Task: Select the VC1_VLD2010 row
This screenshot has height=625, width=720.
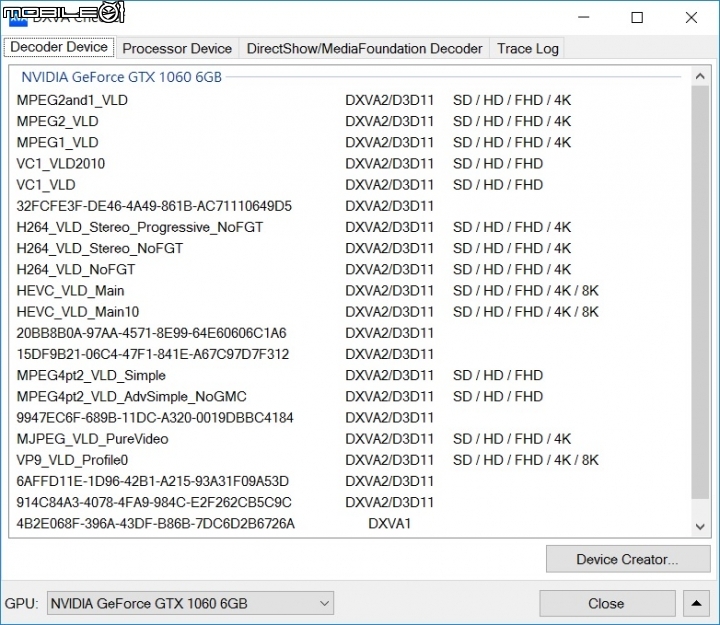Action: pos(349,163)
